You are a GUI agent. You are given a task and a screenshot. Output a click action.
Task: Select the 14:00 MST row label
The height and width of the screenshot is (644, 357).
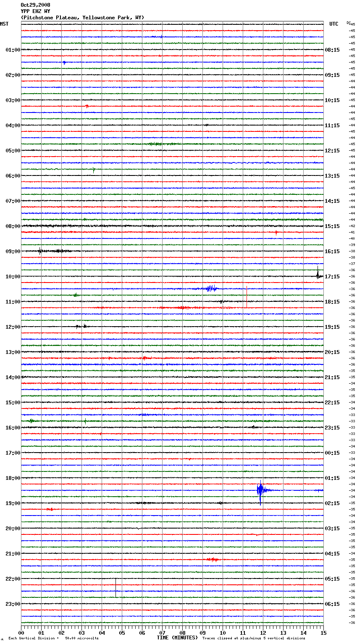[x=13, y=377]
